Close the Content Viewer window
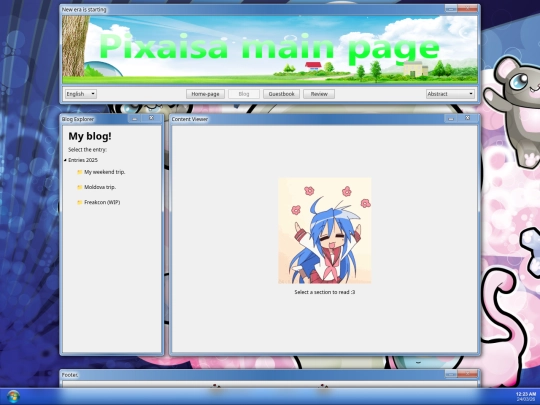This screenshot has width=540, height=405. (467, 118)
